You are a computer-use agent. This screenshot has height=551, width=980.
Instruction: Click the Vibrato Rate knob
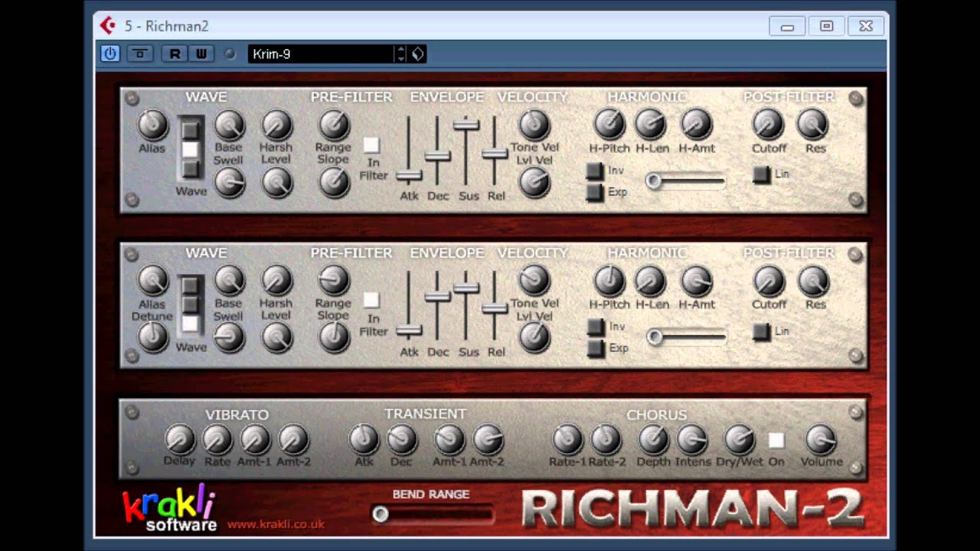click(217, 440)
